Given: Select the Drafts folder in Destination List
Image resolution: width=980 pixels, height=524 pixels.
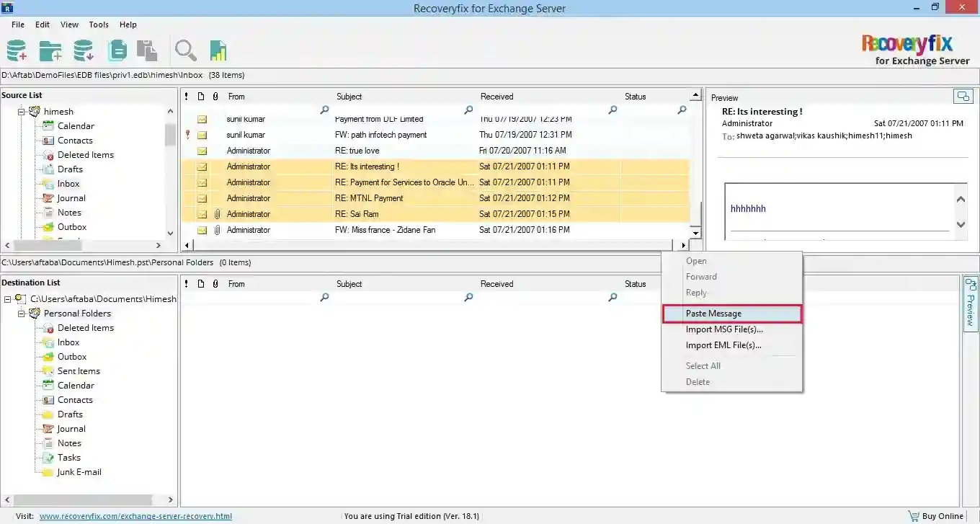Looking at the screenshot, I should (70, 414).
